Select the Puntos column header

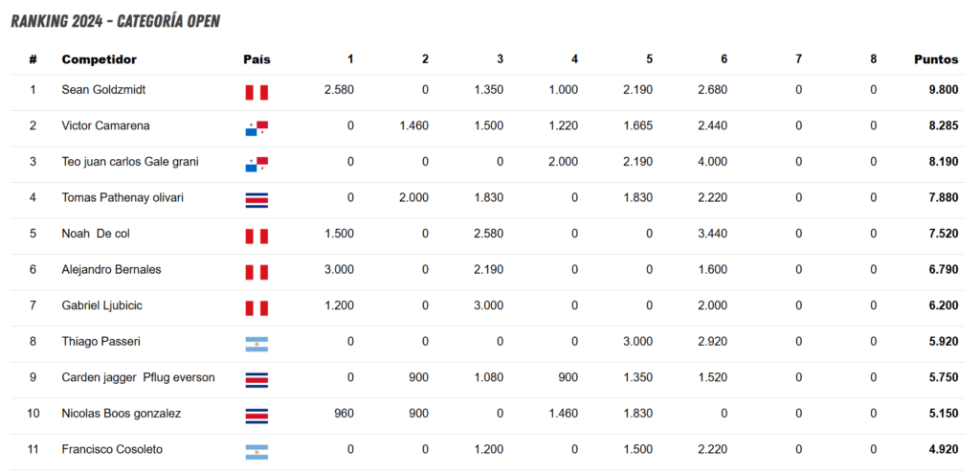tap(936, 59)
